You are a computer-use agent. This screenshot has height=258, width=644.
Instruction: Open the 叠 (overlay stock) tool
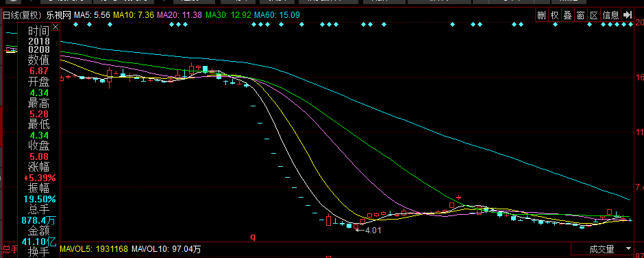[x=567, y=16]
